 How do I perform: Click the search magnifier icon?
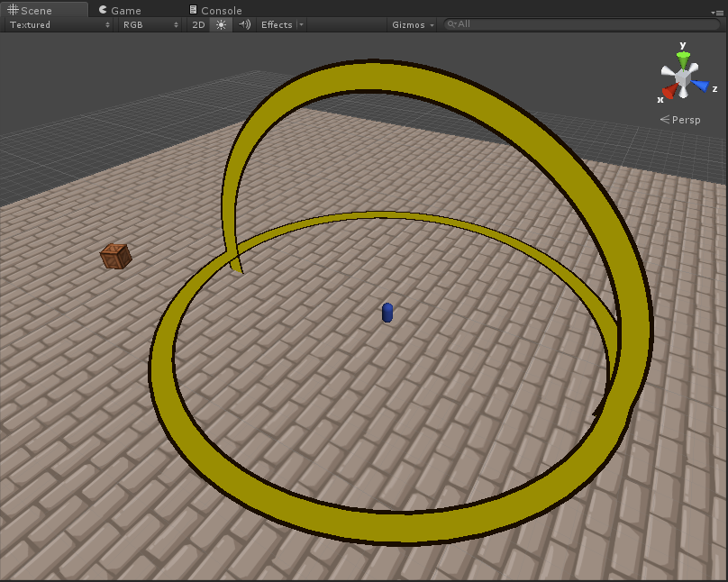click(x=451, y=24)
